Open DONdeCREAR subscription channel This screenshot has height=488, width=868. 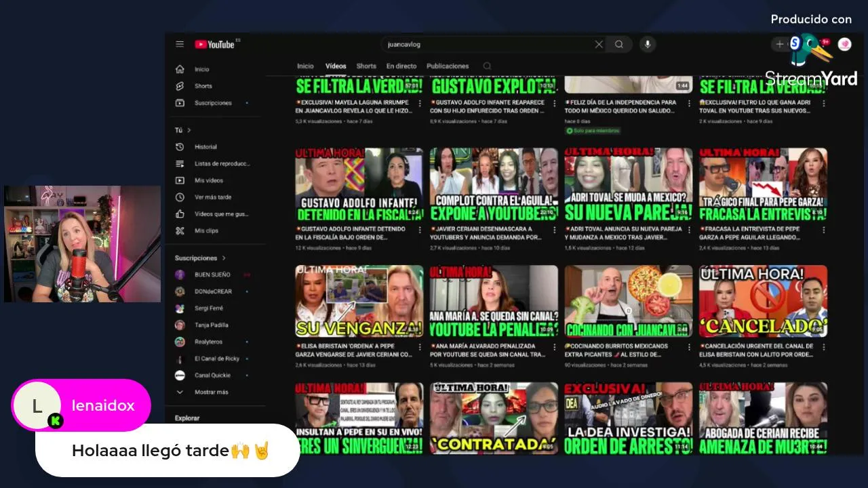tap(213, 291)
